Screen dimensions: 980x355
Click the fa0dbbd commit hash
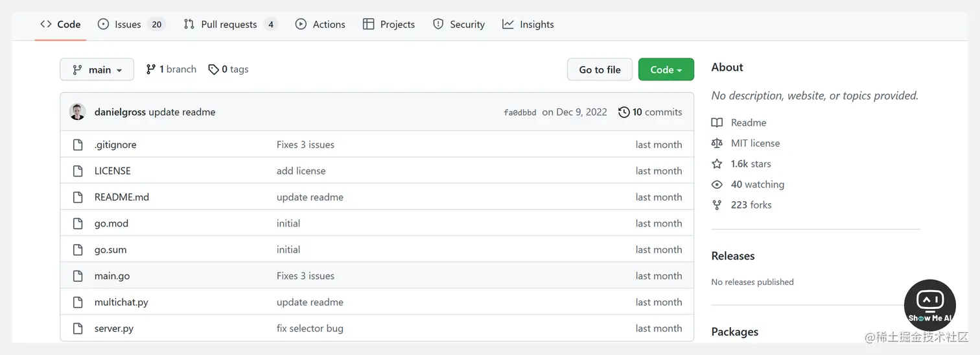pyautogui.click(x=520, y=112)
